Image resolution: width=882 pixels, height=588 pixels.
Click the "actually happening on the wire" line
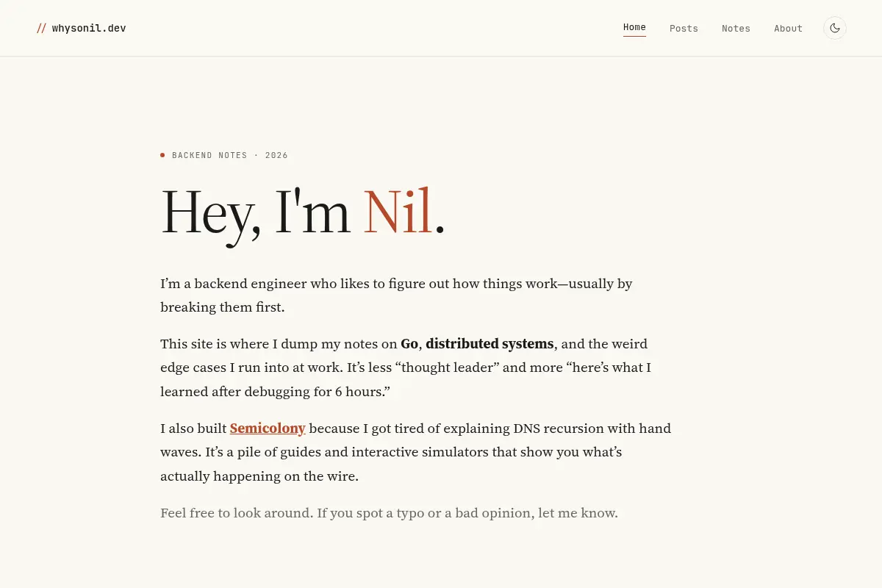tap(259, 476)
